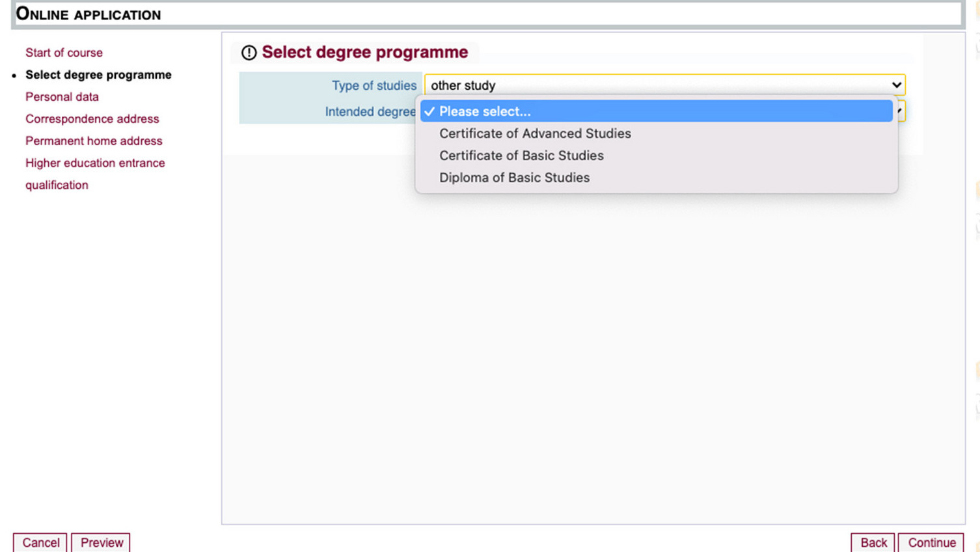Screen dimensions: 980x552
Task: Select Please select... option in list
Action: [485, 111]
